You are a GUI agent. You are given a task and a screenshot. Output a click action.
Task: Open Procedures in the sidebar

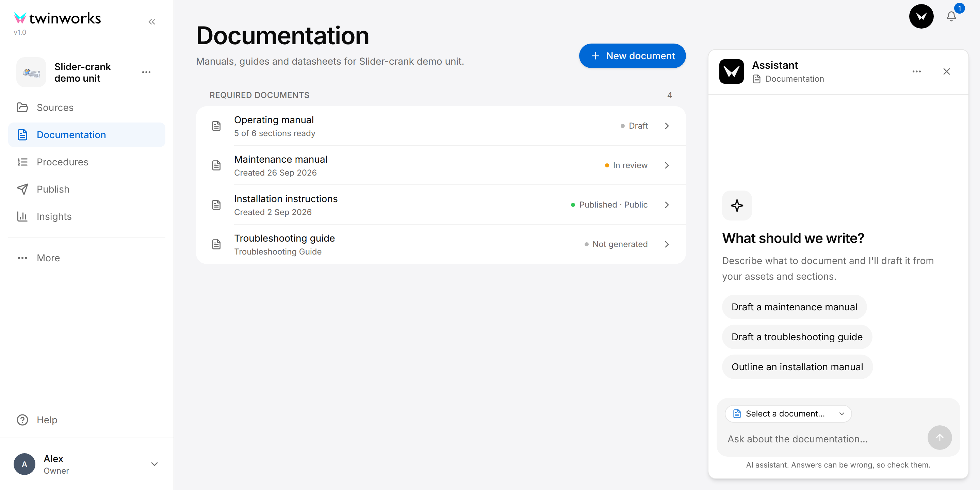[x=87, y=162]
